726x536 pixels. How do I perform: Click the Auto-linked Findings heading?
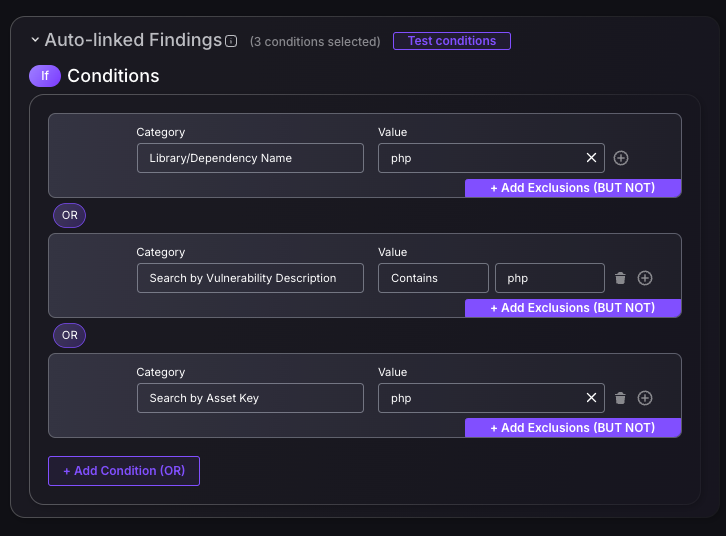[x=133, y=40]
